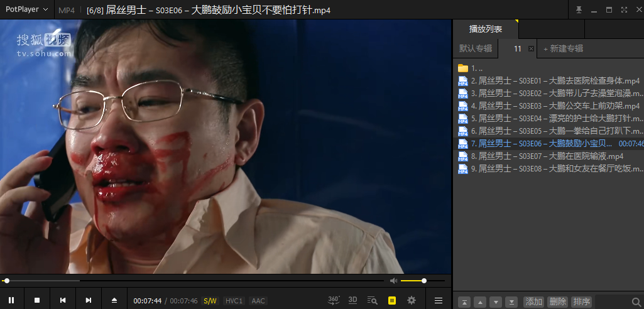Screen dimensions: 644x309
Task: Click the HVC1 video codec badge
Action: (x=235, y=301)
